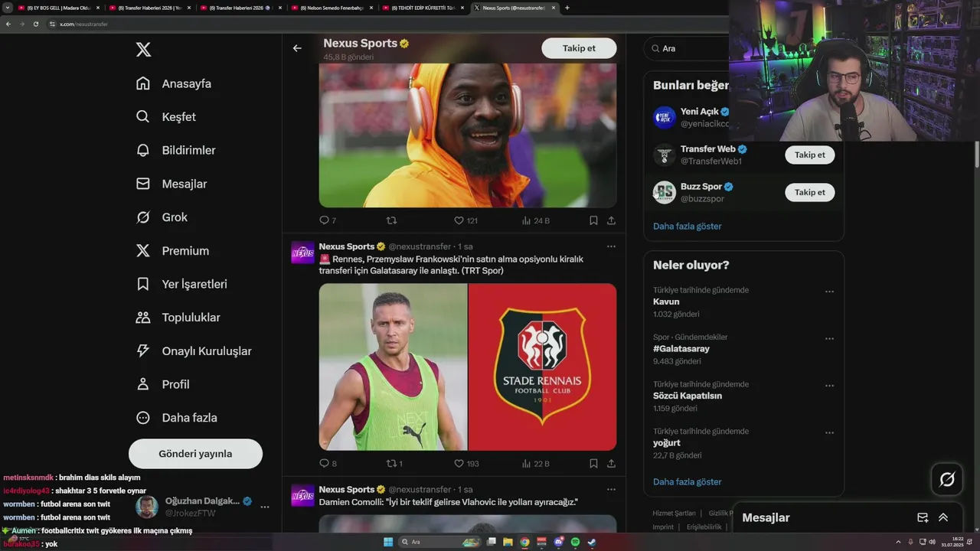View analytics of the 22 B views post
This screenshot has height=551, width=980.
(x=536, y=463)
